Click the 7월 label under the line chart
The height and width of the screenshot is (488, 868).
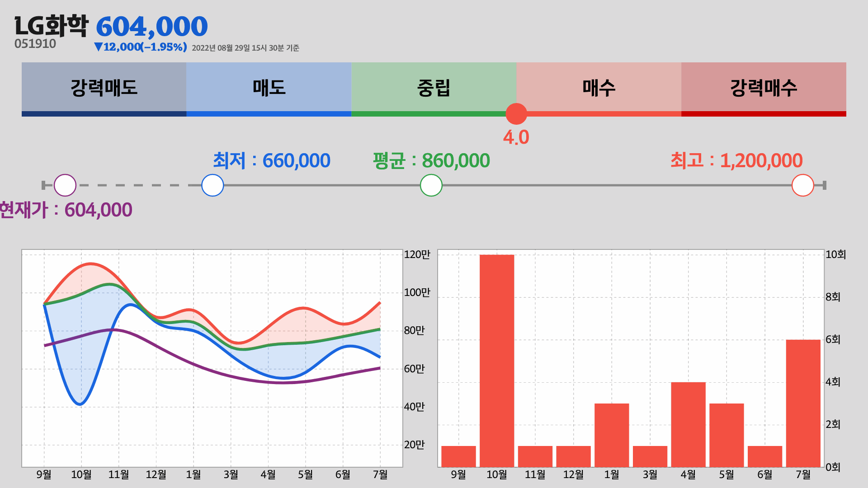(x=380, y=474)
